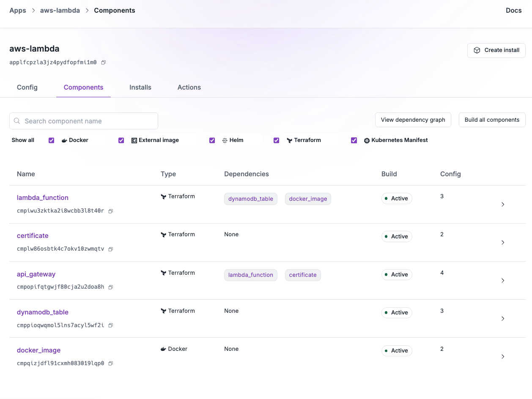The height and width of the screenshot is (399, 532).
Task: Click the Kubernetes Manifest filter icon
Action: tap(367, 140)
